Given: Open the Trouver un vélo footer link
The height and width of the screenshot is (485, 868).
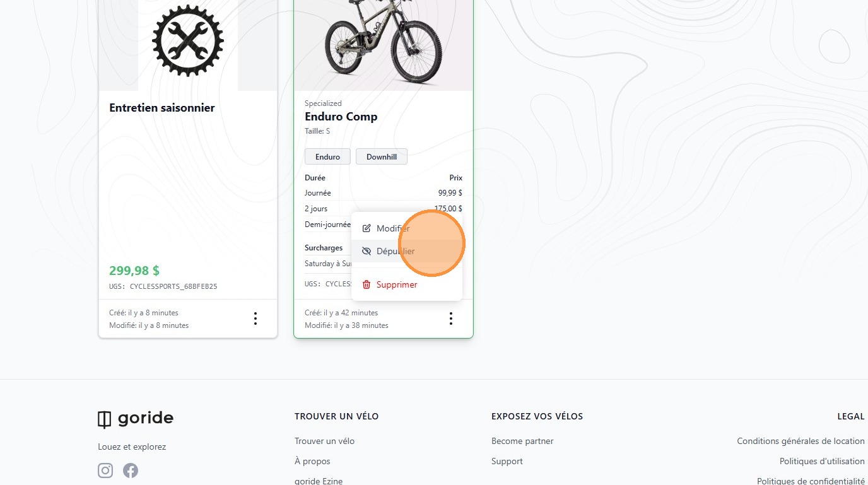Looking at the screenshot, I should (324, 441).
